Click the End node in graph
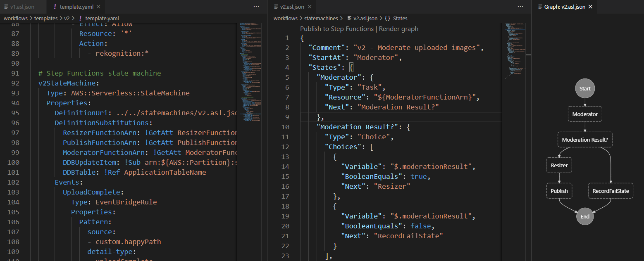The image size is (644, 261). tap(585, 216)
